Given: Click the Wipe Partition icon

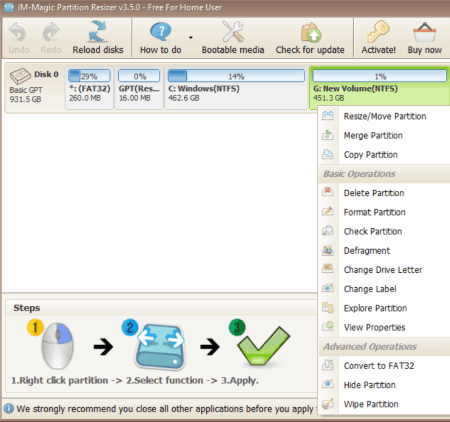Looking at the screenshot, I should click(328, 403).
